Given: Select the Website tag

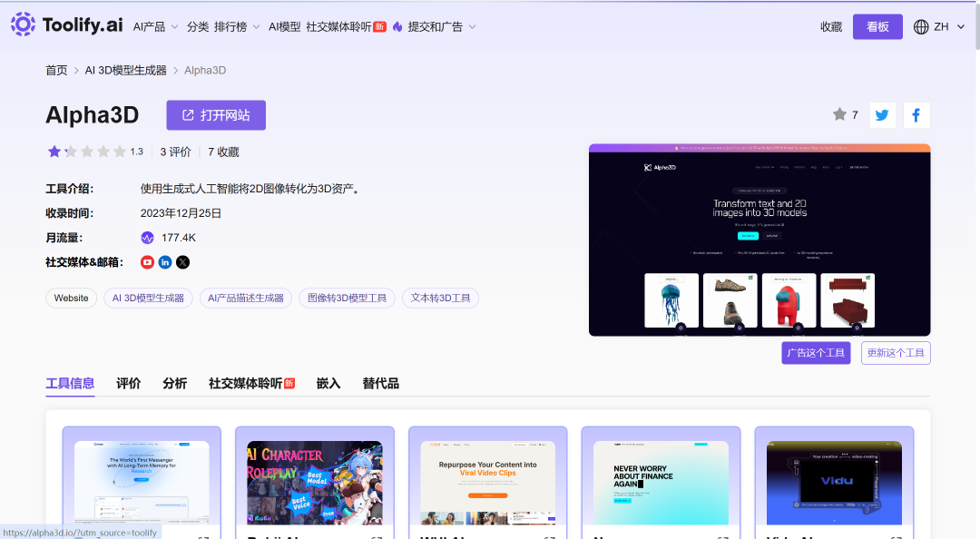Looking at the screenshot, I should (72, 299).
